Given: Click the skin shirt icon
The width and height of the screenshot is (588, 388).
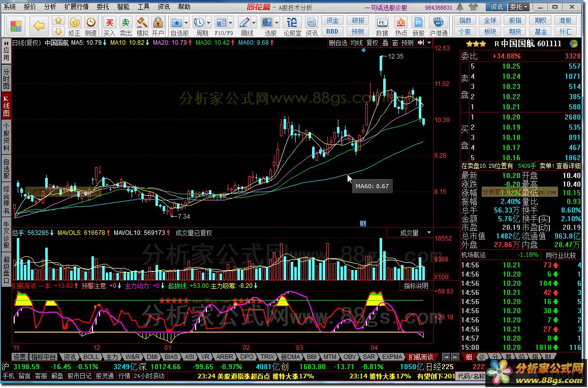Looking at the screenshot, I should (473, 7).
